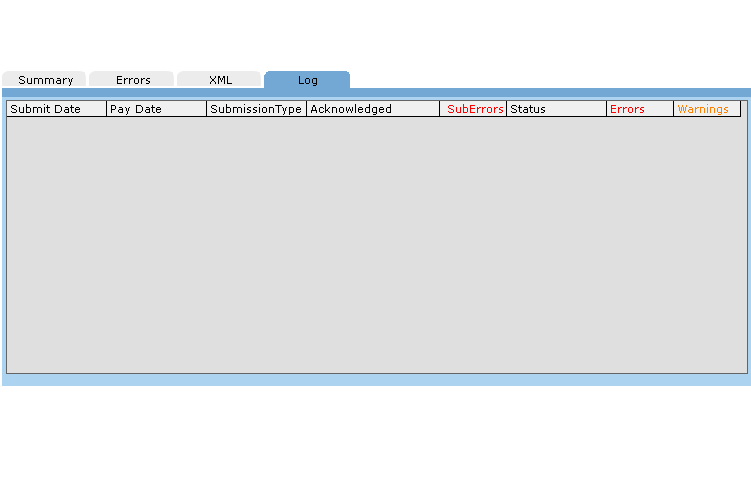Click divider between Submit Date and Pay Date
This screenshot has height=495, width=751.
tap(106, 109)
